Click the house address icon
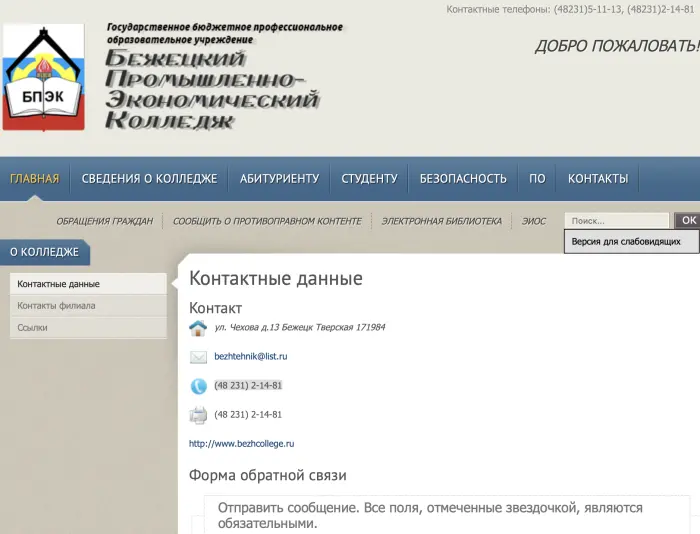 pos(198,328)
